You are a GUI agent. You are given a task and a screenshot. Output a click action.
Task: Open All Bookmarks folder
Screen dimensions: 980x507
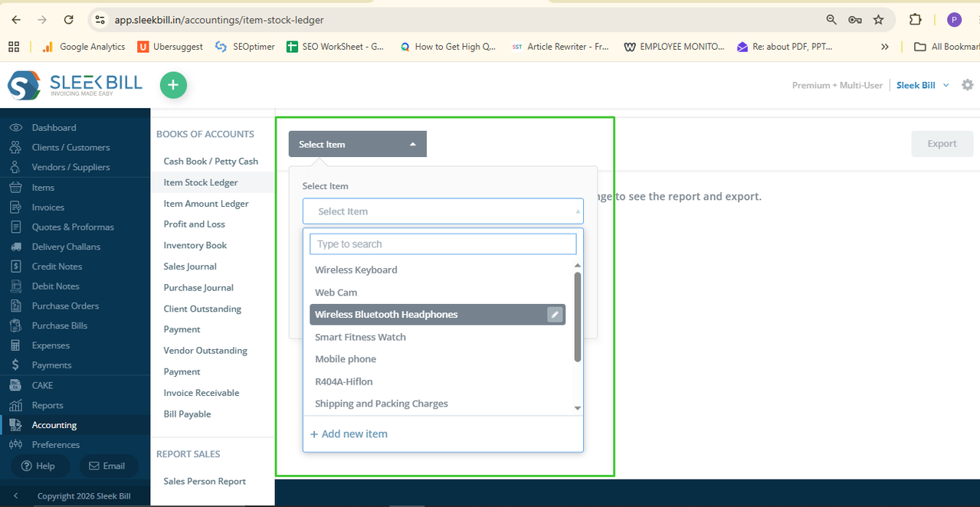(x=946, y=47)
